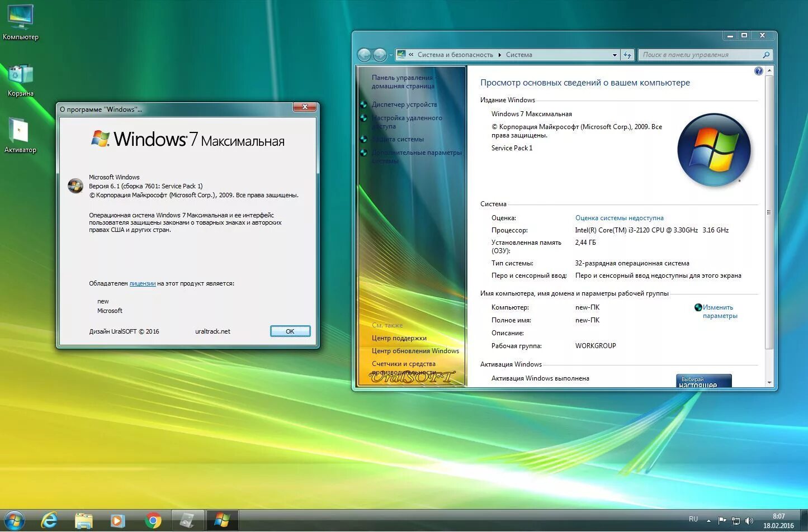Open Счетчики и средства производительности link
The width and height of the screenshot is (808, 532).
[404, 368]
